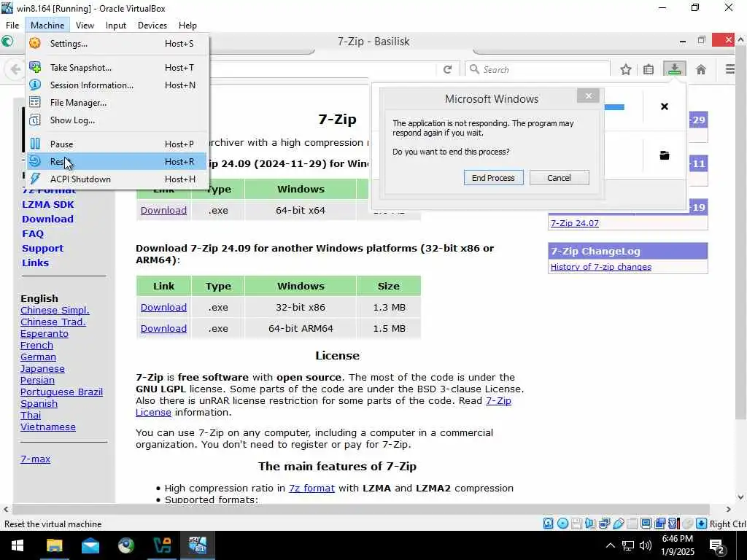The image size is (747, 560).
Task: Click the 7z format link in features
Action: pyautogui.click(x=311, y=488)
